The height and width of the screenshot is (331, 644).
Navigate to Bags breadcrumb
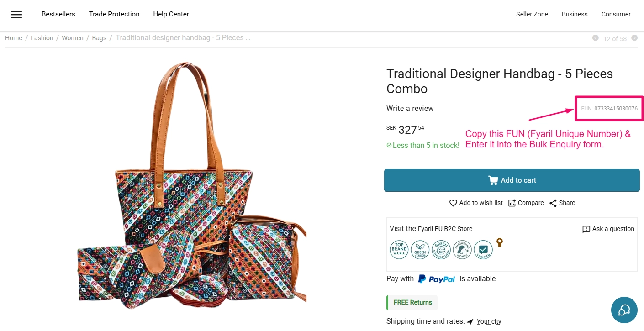(99, 38)
